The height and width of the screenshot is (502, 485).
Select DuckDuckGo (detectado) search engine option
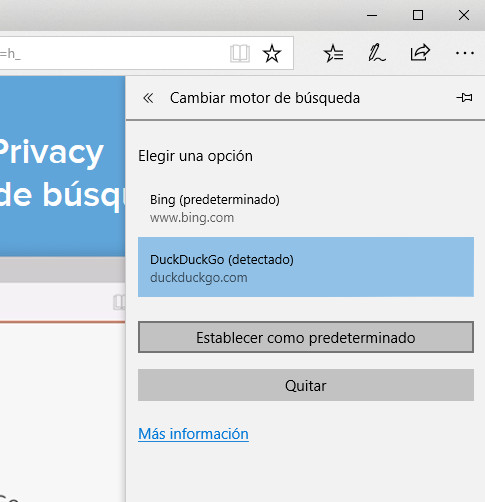click(x=306, y=267)
